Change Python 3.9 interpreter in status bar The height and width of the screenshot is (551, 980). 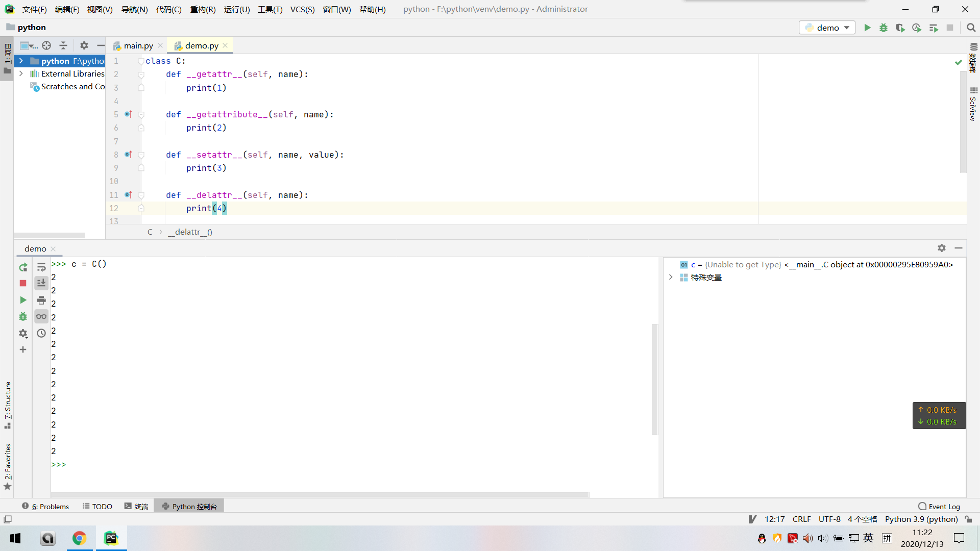pos(921,519)
